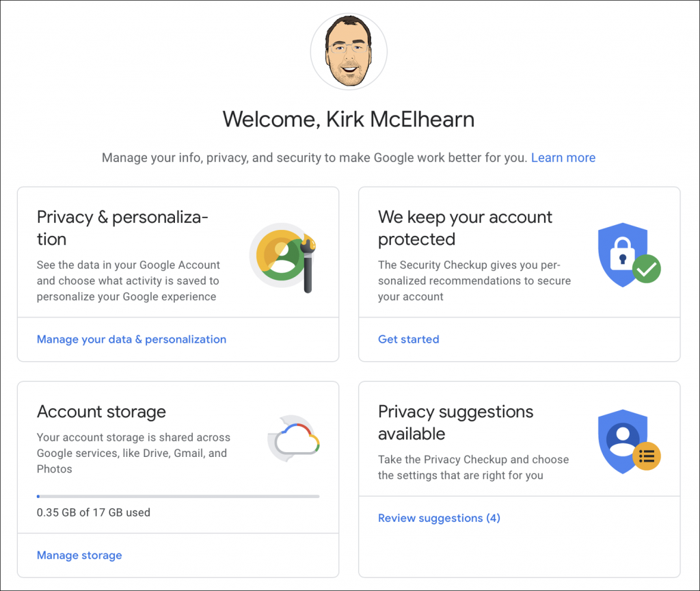
Task: Click the Welcome, Kirk McElhearn heading
Action: 349,119
